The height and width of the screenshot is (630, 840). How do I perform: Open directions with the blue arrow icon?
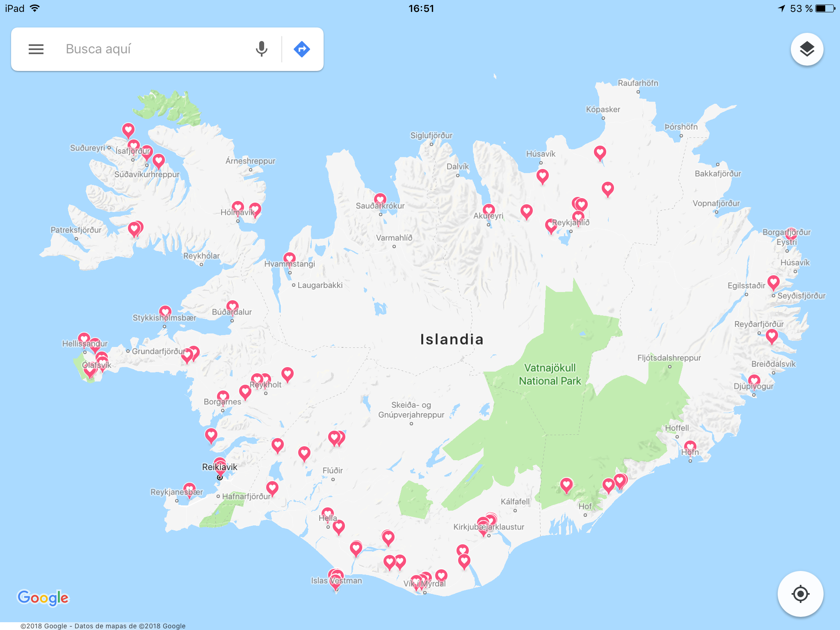pyautogui.click(x=302, y=49)
